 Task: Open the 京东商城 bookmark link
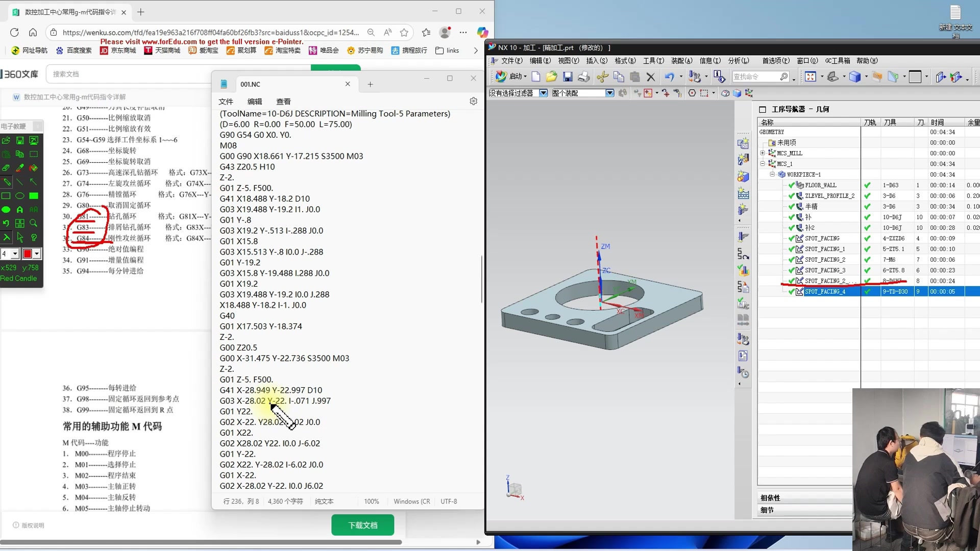118,51
